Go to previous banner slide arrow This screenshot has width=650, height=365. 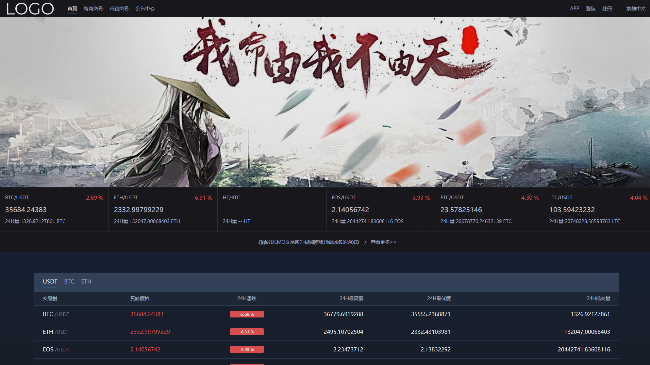point(11,102)
